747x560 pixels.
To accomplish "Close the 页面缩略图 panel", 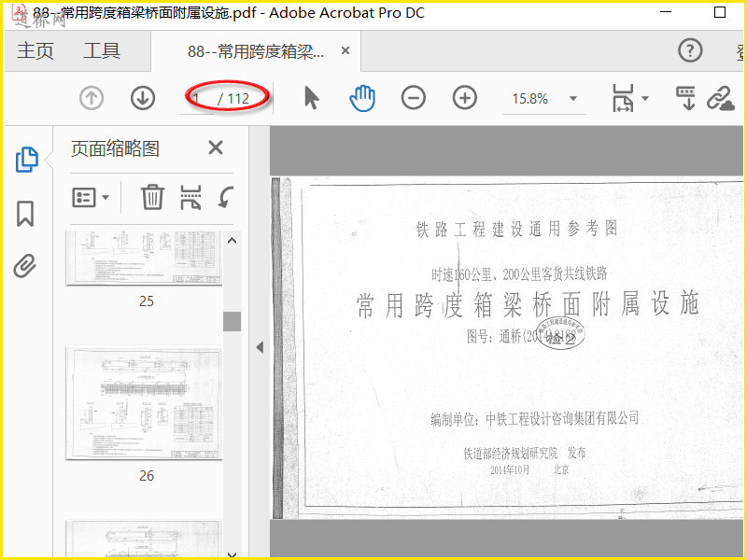I will (216, 147).
